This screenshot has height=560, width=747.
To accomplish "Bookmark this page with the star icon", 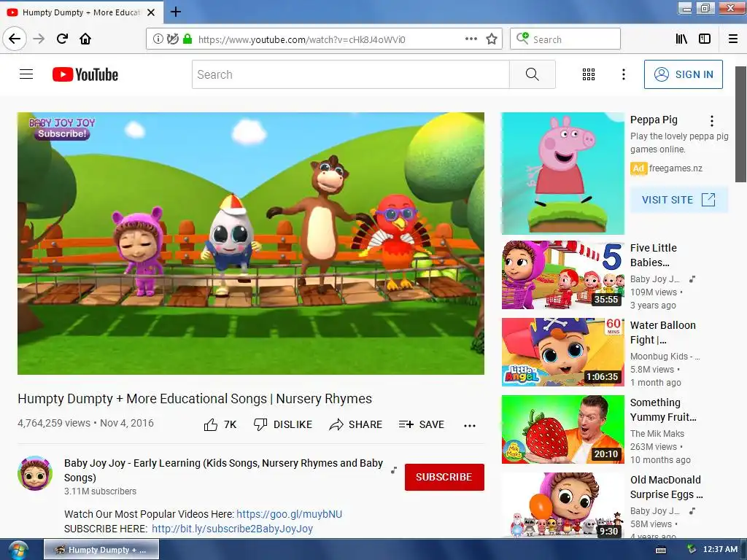I will [491, 39].
